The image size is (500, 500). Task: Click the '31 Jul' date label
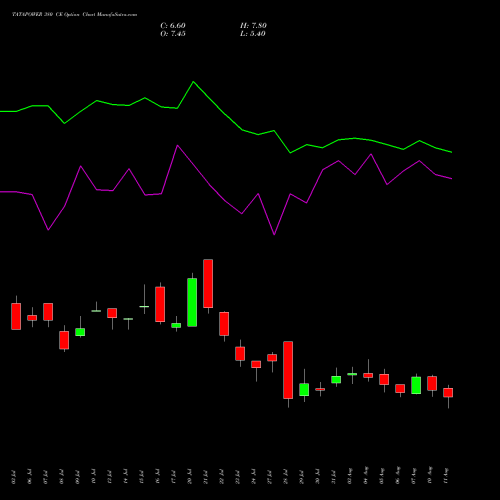[x=334, y=477]
